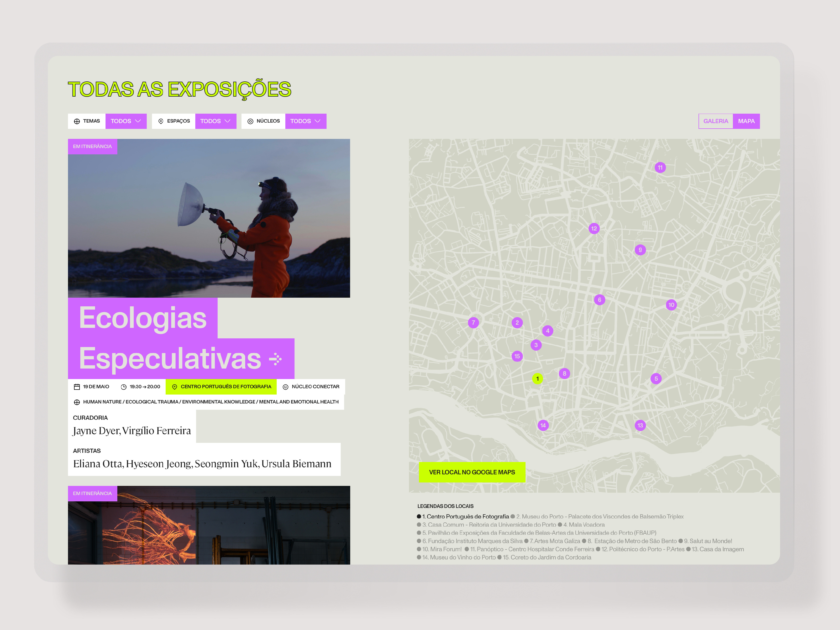The width and height of the screenshot is (840, 630).
Task: Click the location pin icon in the ESPAÇOS filter
Action: coord(161,121)
